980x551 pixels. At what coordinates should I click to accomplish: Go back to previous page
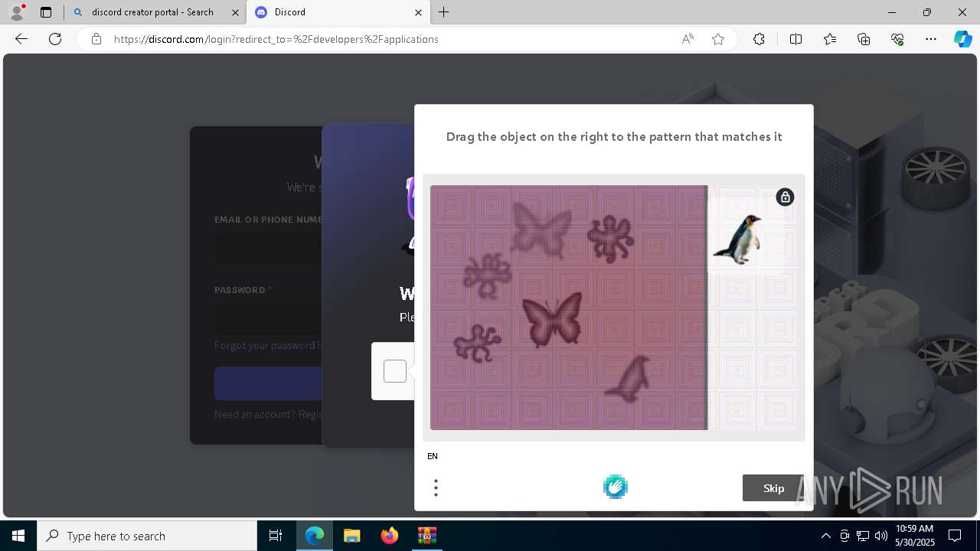click(21, 39)
